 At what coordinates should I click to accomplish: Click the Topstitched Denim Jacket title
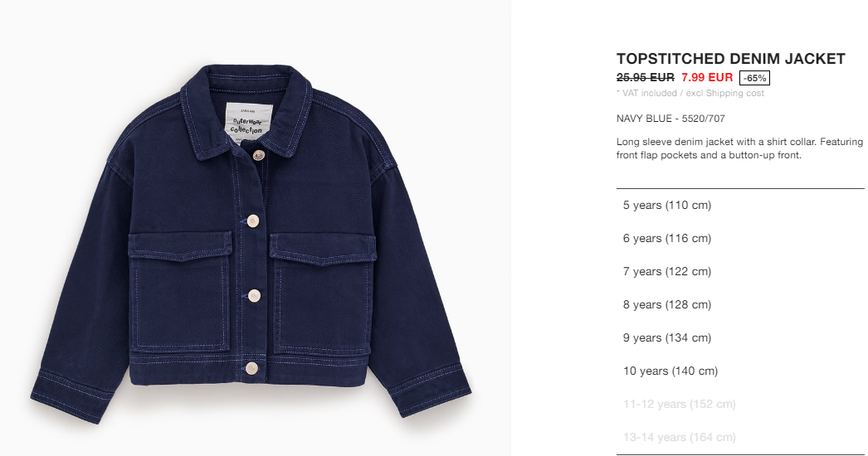click(731, 59)
